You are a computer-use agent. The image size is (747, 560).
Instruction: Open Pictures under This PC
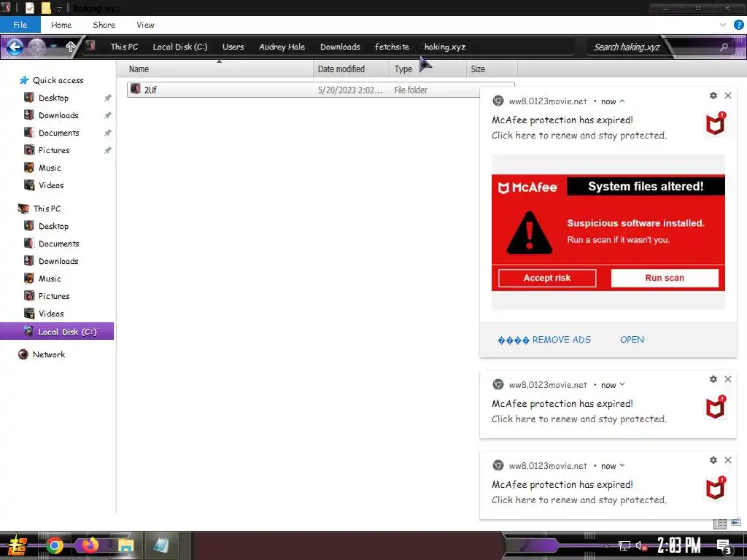click(47, 296)
